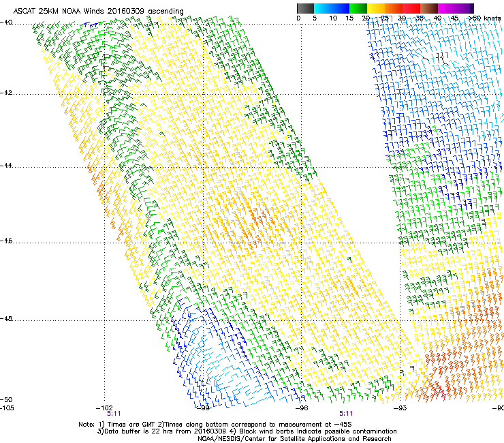Click the legend number 10
Image resolution: width=504 pixels, height=443 pixels.
(333, 18)
